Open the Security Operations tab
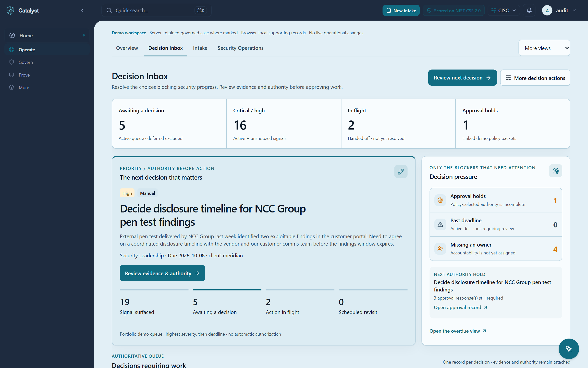Screen dimensions: 588x368 point(240,48)
